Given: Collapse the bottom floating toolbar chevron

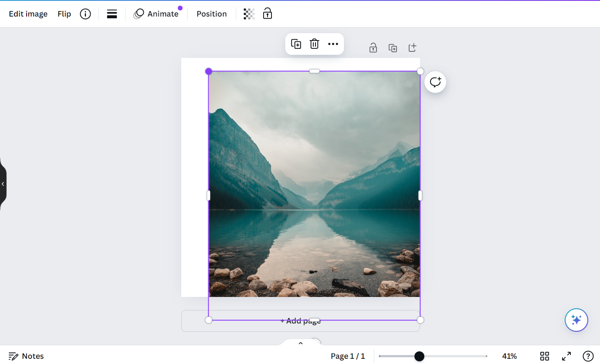Looking at the screenshot, I should tap(300, 343).
